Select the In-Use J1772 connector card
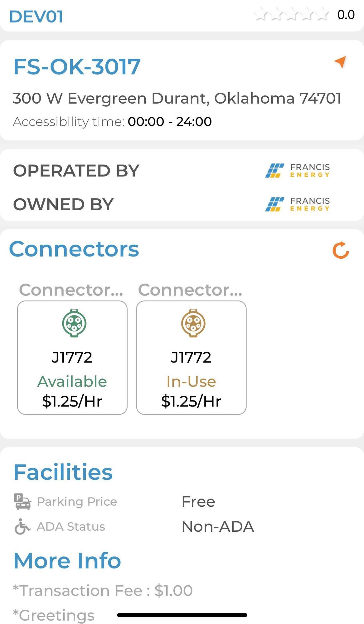This screenshot has height=624, width=364. click(x=191, y=358)
